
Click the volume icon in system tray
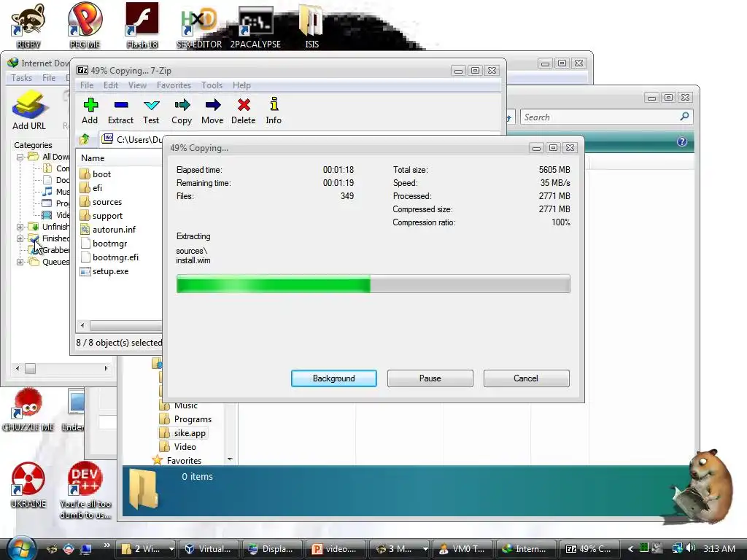pos(690,548)
